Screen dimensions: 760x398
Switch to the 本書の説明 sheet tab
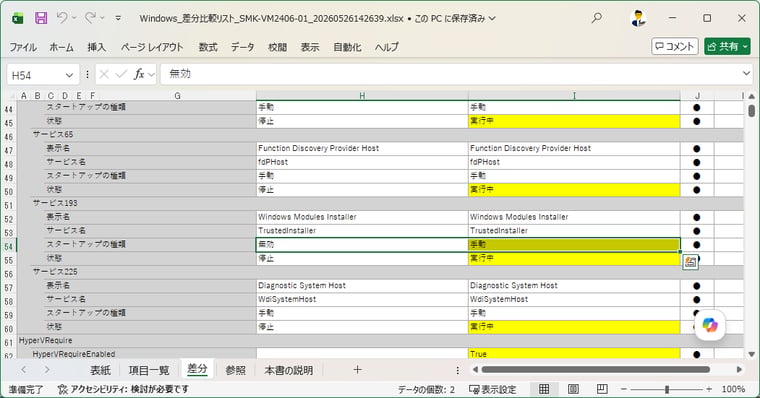[x=288, y=370]
